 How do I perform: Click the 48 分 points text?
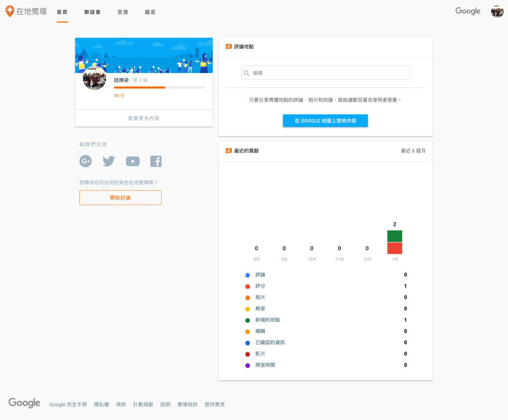click(119, 96)
